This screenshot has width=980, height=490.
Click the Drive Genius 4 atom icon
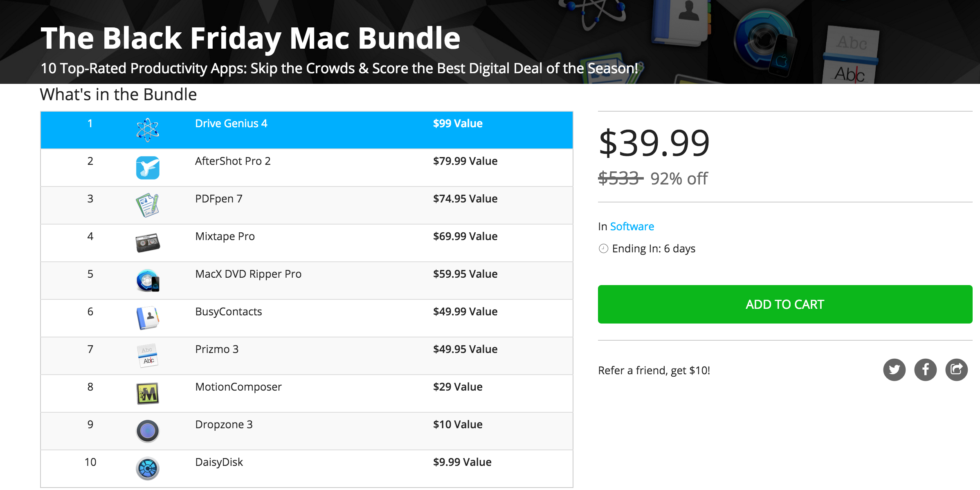coord(147,130)
